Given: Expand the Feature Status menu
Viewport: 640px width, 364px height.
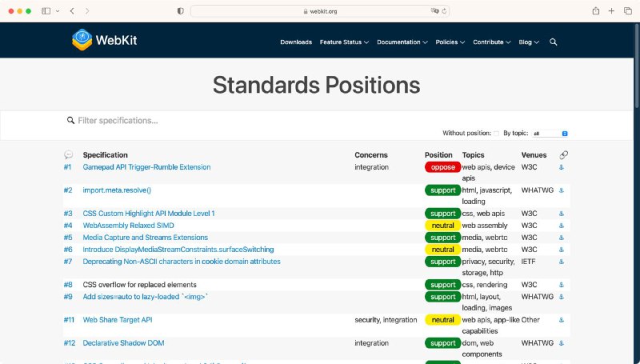Looking at the screenshot, I should 344,42.
